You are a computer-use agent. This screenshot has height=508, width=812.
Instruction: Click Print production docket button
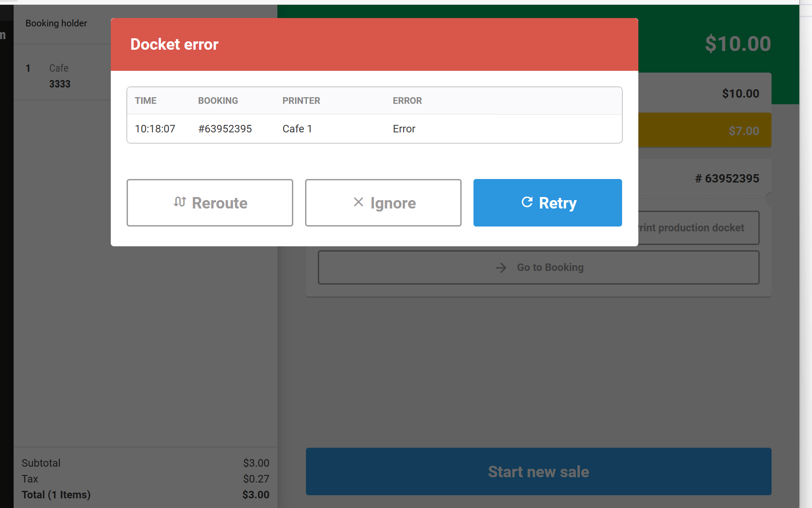(x=698, y=228)
